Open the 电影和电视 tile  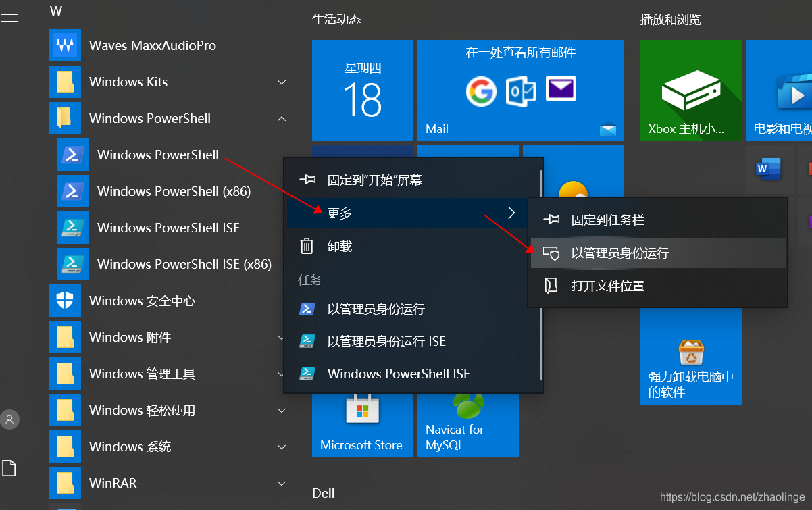pyautogui.click(x=779, y=91)
